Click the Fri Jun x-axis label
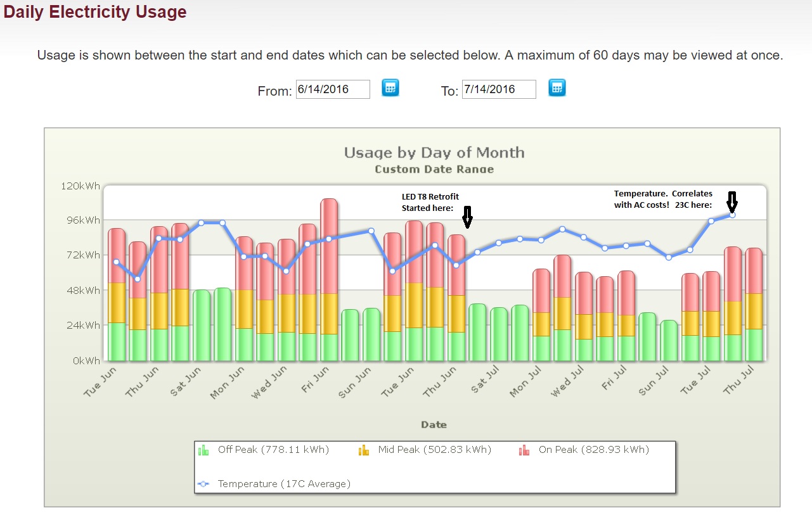 315,379
